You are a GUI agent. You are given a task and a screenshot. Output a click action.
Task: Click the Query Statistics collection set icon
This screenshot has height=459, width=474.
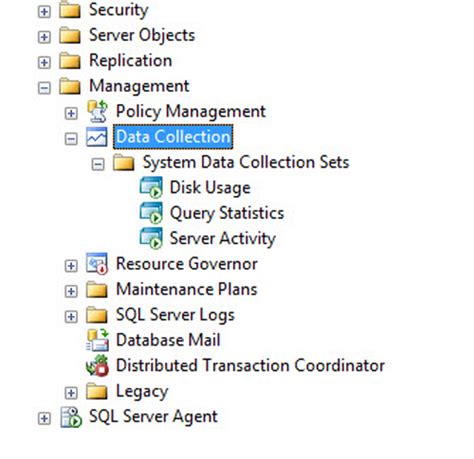click(x=151, y=213)
